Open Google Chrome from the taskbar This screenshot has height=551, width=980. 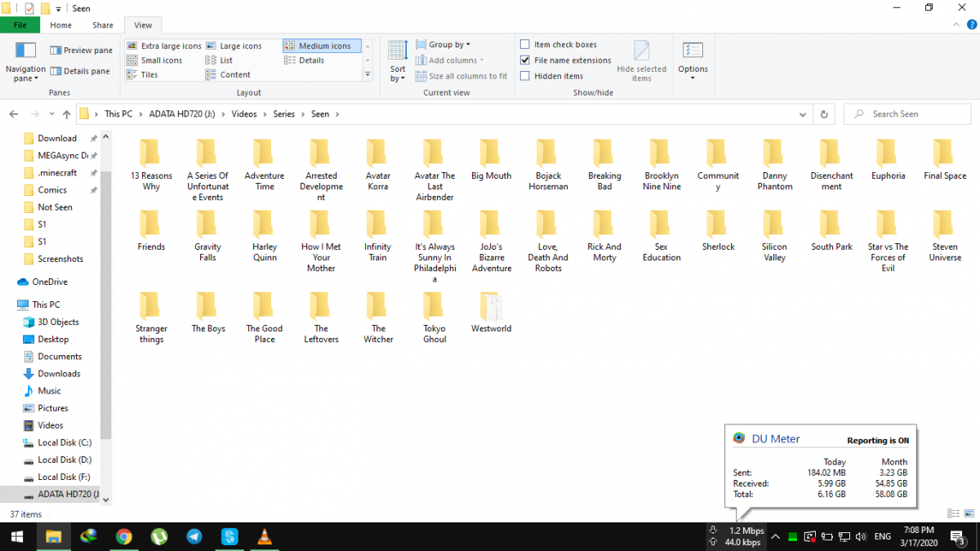coord(124,537)
